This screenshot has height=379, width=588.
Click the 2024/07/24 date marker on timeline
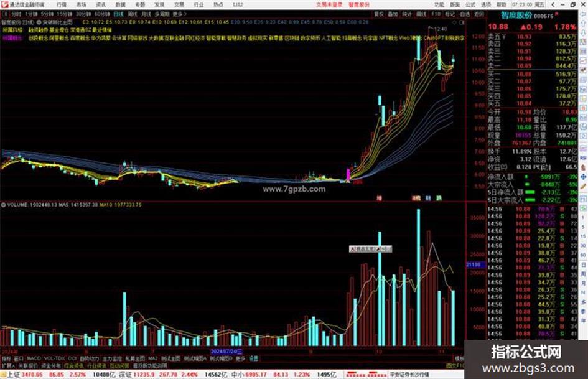coord(226,352)
